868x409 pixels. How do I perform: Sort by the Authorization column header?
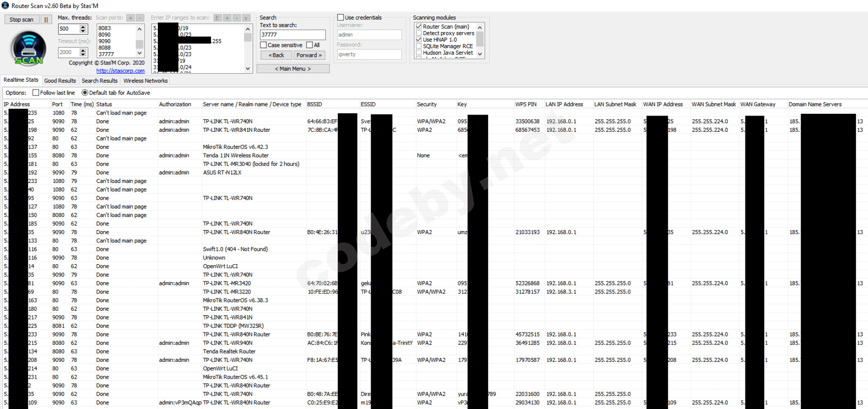pos(179,104)
